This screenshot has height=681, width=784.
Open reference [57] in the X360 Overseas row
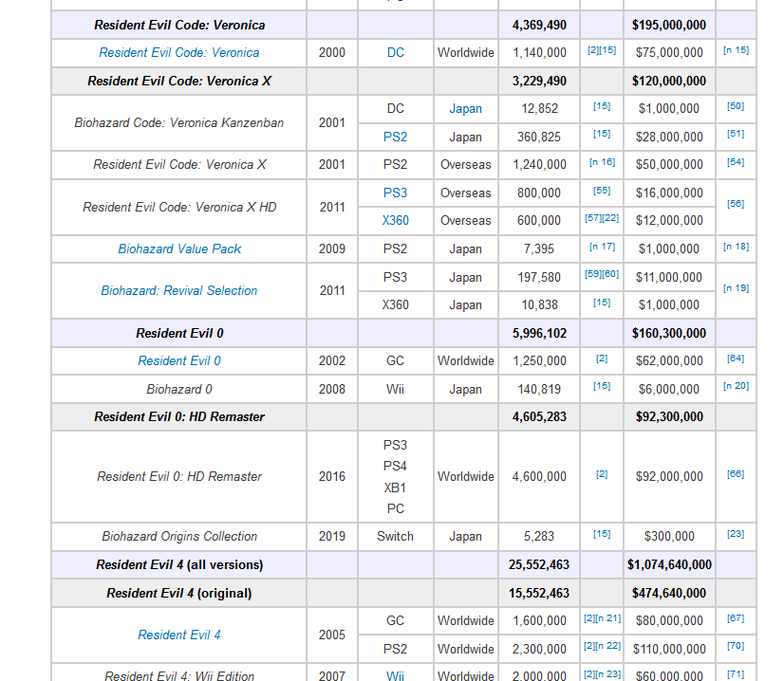click(593, 218)
